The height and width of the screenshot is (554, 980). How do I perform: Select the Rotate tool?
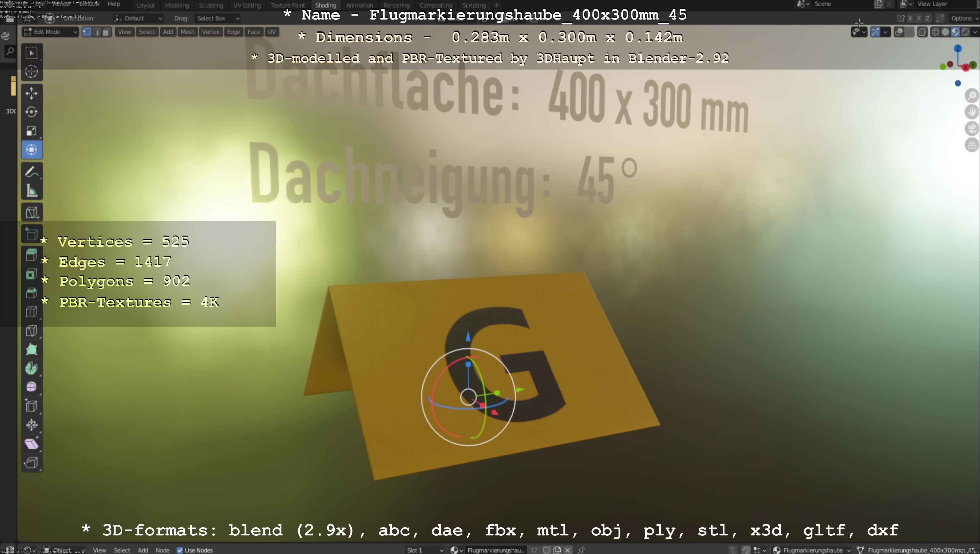tap(32, 112)
